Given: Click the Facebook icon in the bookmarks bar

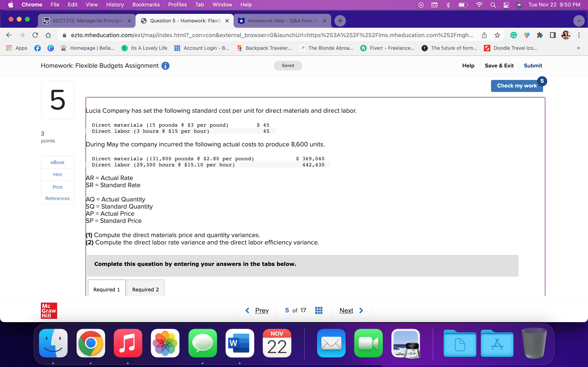Looking at the screenshot, I should tap(38, 48).
